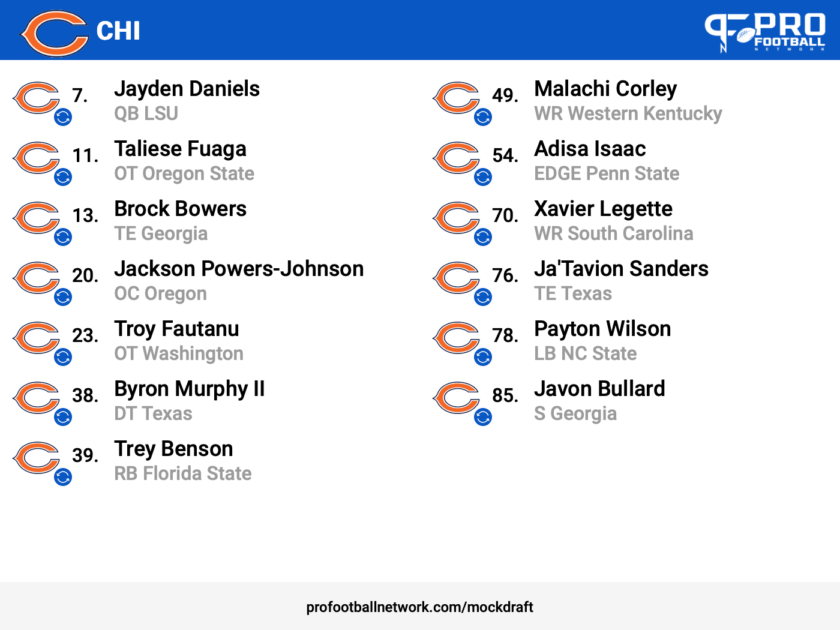
Task: Click Byron Murphy II player name
Action: (189, 389)
